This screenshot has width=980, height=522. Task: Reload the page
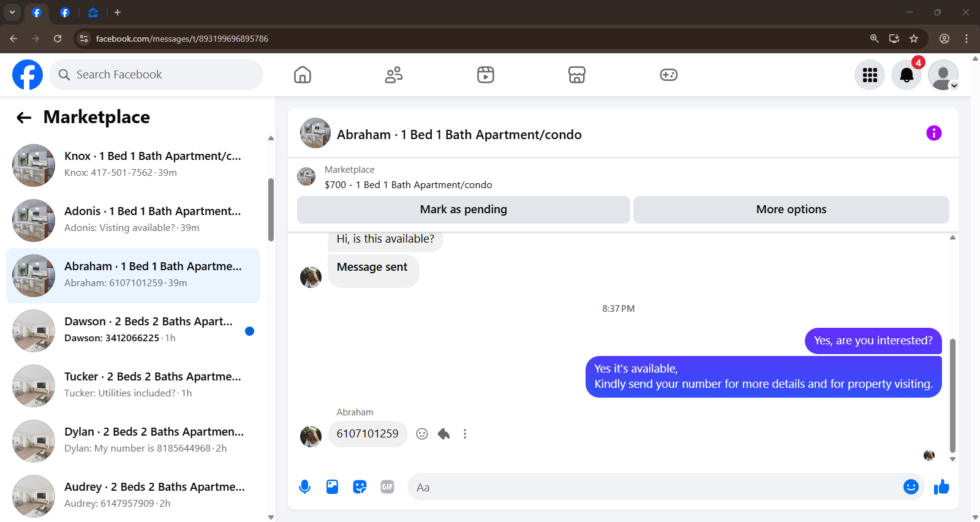point(58,39)
